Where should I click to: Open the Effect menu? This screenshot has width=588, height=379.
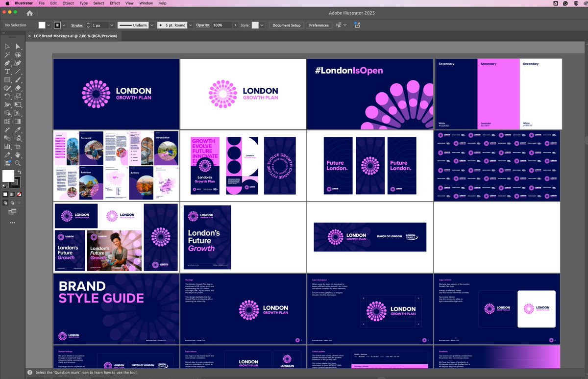coord(115,3)
